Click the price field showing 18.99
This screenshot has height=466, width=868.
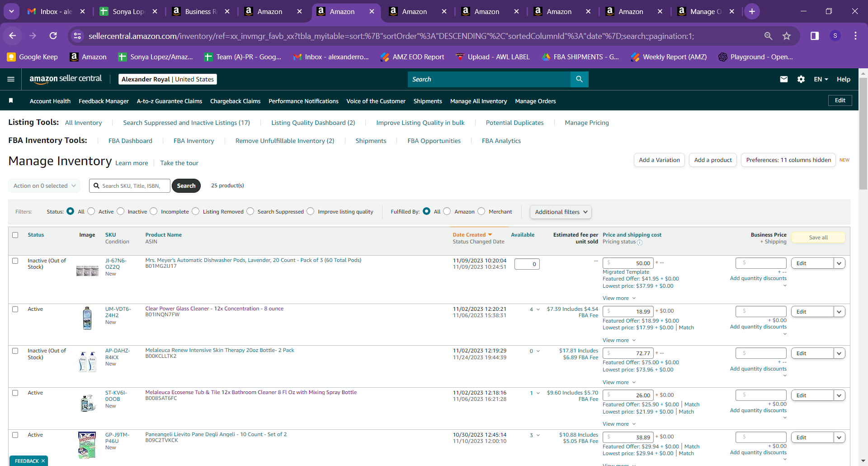[628, 311]
